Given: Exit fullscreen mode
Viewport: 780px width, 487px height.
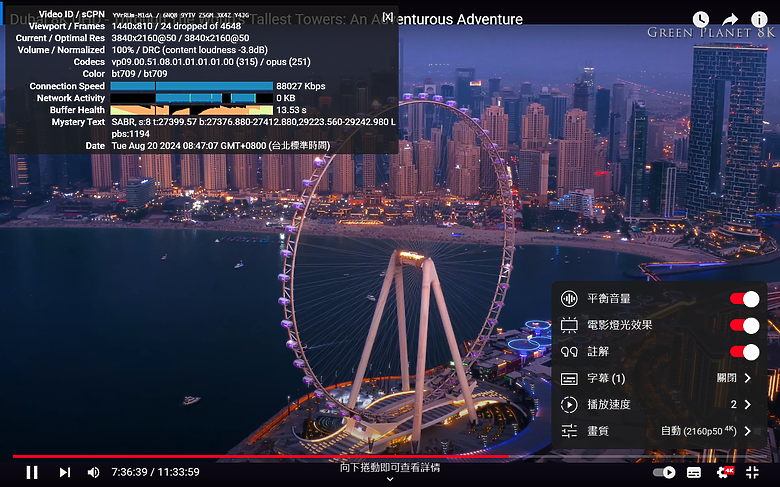Looking at the screenshot, I should [753, 472].
